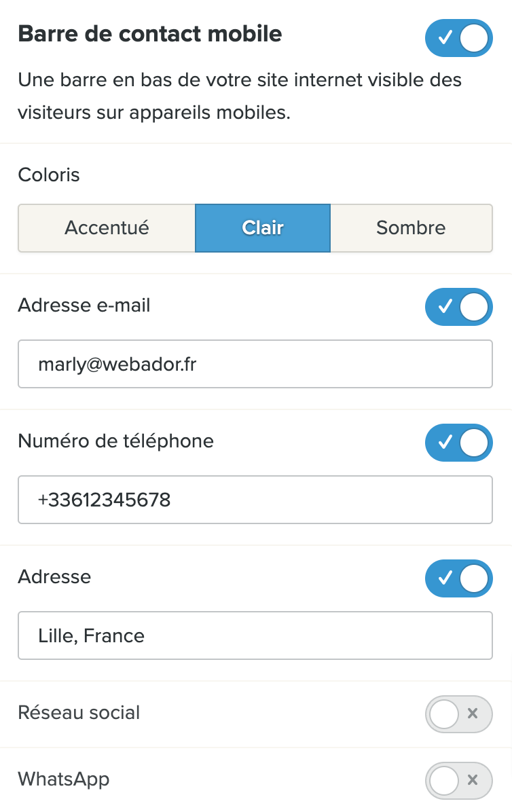The height and width of the screenshot is (812, 512).
Task: Click the Lille, France address field
Action: coord(255,636)
